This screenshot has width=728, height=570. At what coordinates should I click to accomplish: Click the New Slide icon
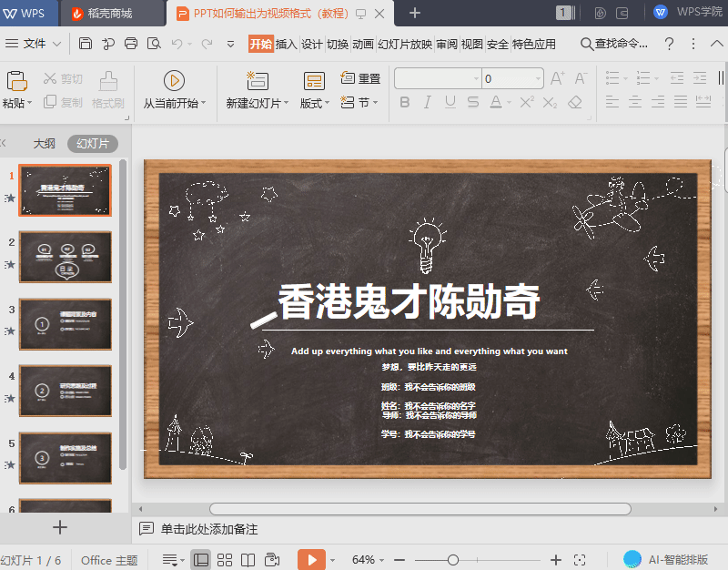click(257, 81)
